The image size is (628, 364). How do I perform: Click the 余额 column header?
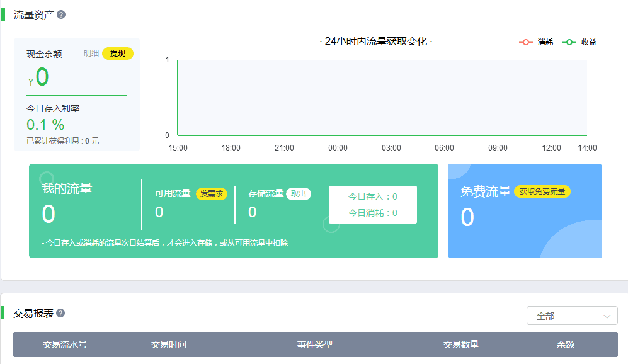coord(566,344)
